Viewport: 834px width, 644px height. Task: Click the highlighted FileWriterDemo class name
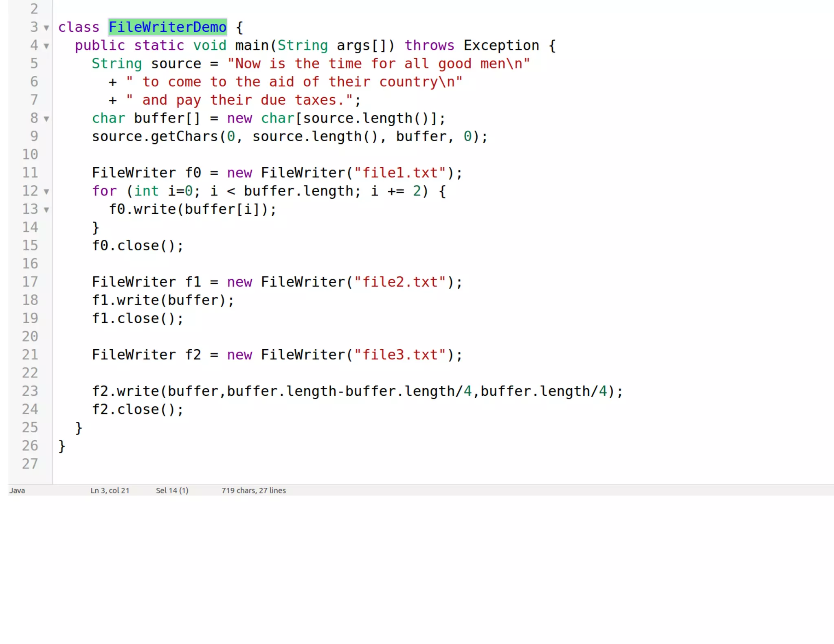coord(167,27)
